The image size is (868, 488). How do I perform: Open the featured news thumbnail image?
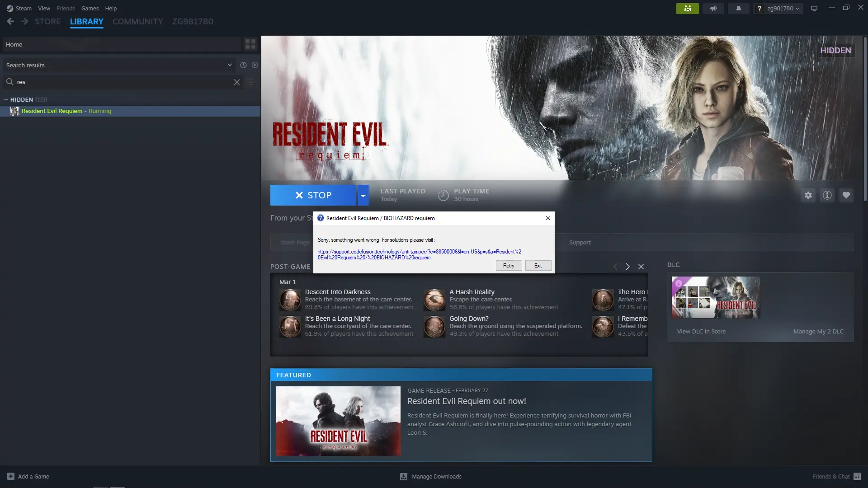point(338,421)
